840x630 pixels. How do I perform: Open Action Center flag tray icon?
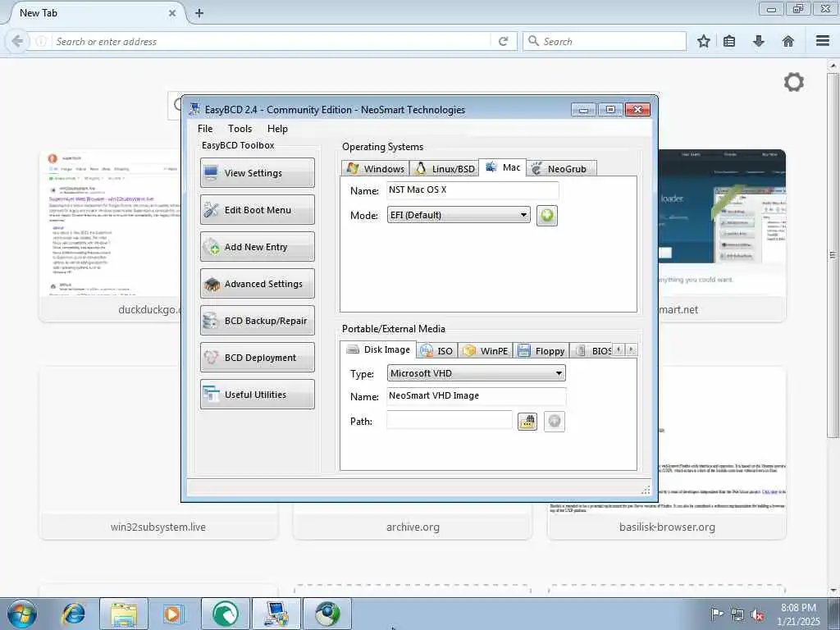(x=716, y=614)
